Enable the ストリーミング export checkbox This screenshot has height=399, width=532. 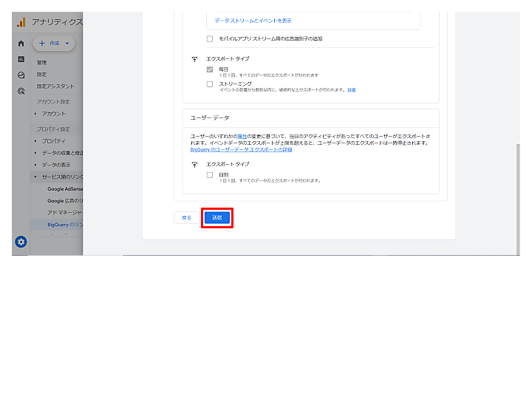click(x=210, y=83)
